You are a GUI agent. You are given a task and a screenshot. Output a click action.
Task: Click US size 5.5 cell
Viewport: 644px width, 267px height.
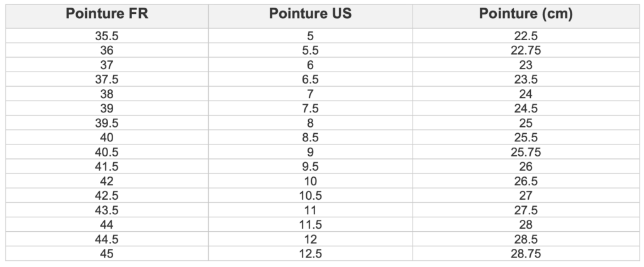(310, 50)
